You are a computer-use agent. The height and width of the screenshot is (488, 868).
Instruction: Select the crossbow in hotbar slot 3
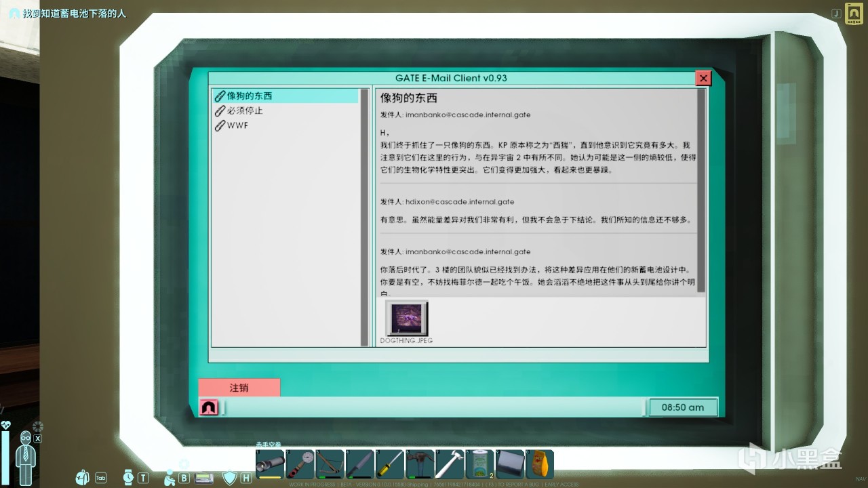[330, 464]
